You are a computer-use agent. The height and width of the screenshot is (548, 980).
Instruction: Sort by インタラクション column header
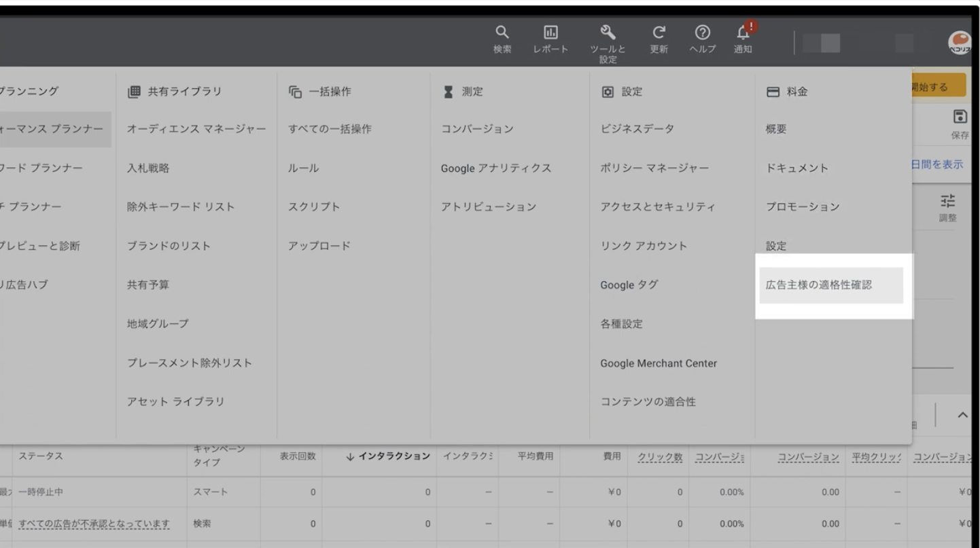tap(388, 456)
